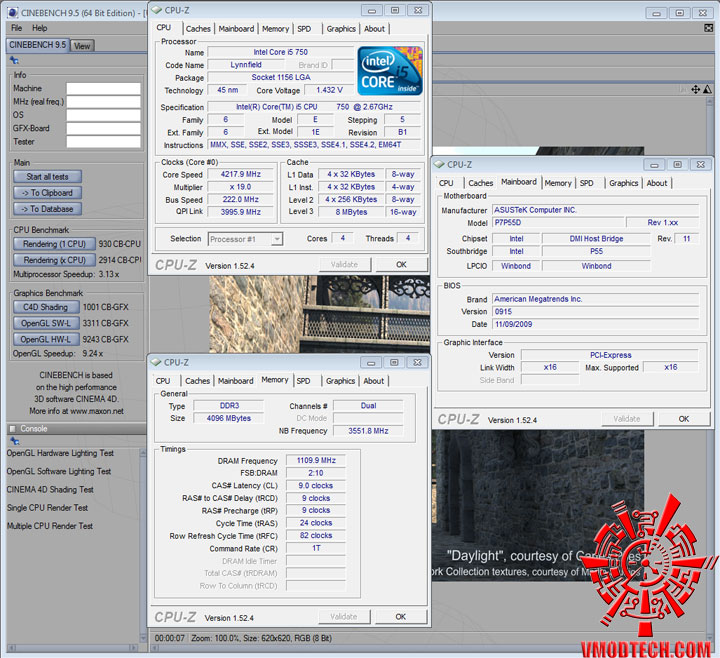Click the P7P55D motherboard model value
This screenshot has height=658, width=720.
559,223
